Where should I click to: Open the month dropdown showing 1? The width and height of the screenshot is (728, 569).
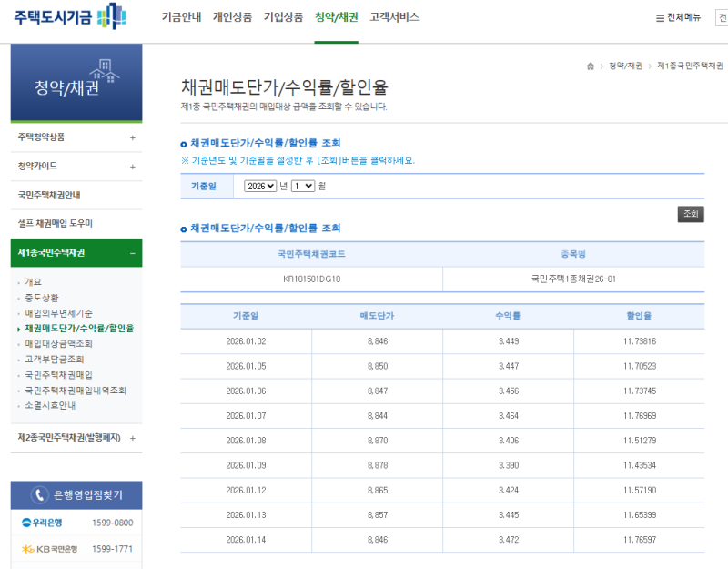(x=303, y=186)
